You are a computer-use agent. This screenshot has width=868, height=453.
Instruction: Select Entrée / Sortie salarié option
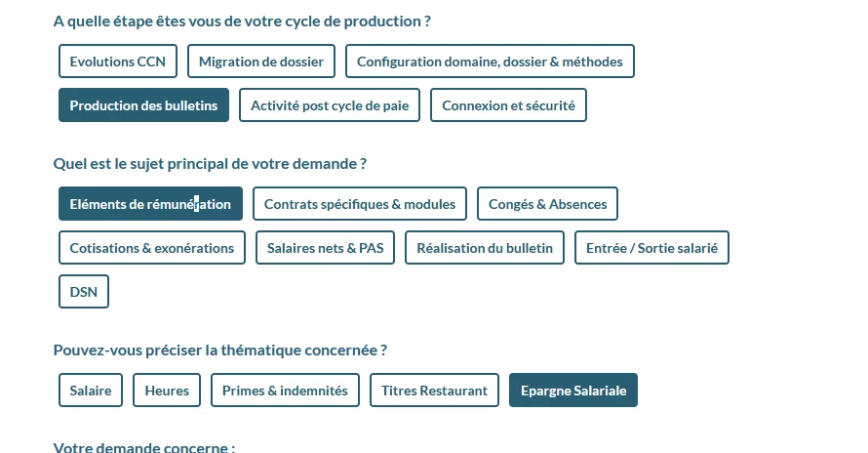point(651,247)
